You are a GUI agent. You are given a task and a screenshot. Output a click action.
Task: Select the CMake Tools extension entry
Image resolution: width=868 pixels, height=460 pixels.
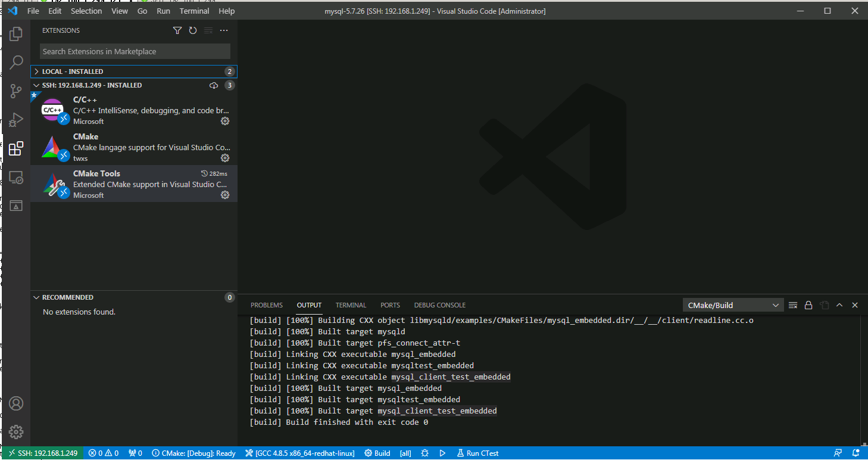click(134, 184)
